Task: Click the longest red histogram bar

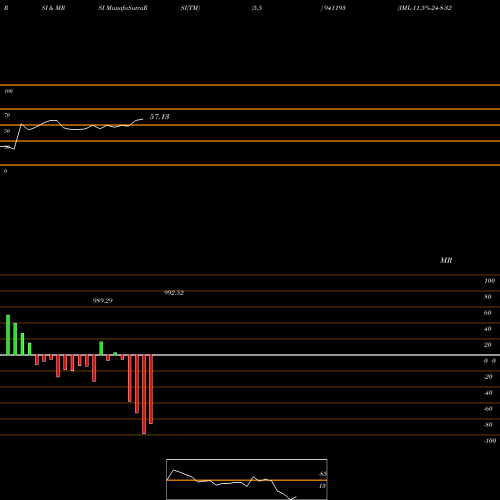Action: (x=144, y=394)
